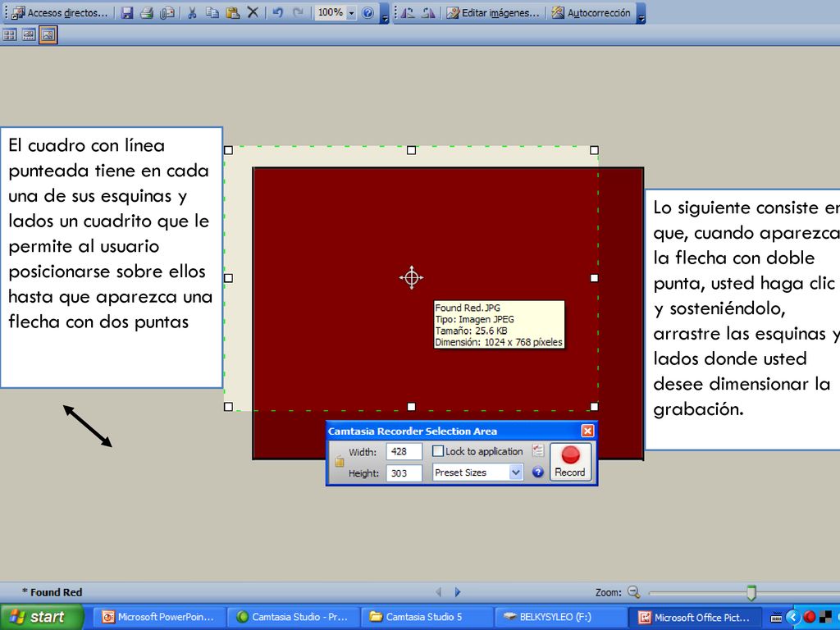Go to previous picture arrow
The height and width of the screenshot is (630, 840).
439,592
